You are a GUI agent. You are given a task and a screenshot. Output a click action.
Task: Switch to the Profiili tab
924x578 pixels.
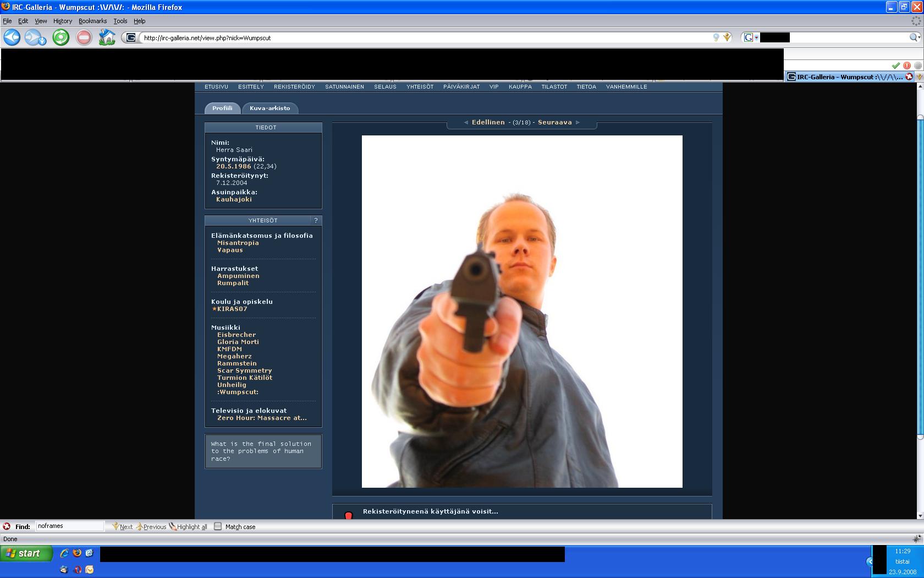coord(222,108)
